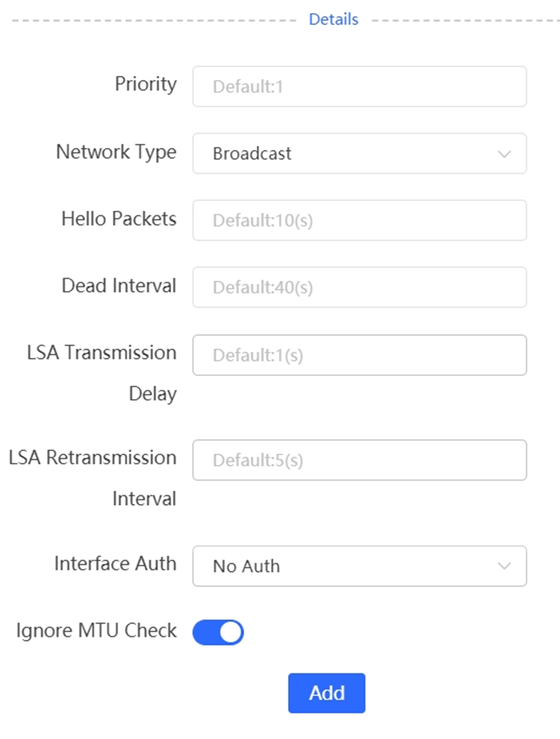Focus the Dead Interval input field
Image resolution: width=560 pixels, height=739 pixels.
359,287
